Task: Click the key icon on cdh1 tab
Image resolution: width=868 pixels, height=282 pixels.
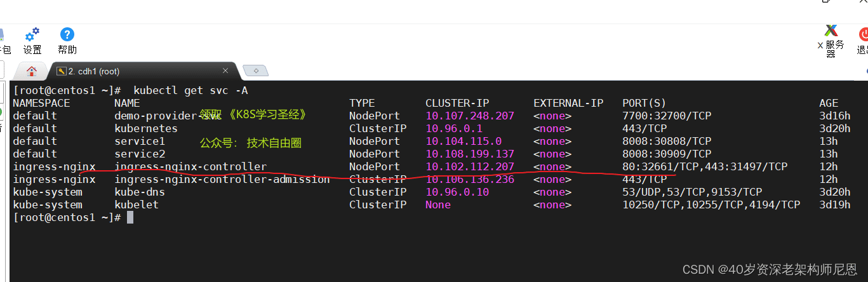Action: click(x=61, y=71)
